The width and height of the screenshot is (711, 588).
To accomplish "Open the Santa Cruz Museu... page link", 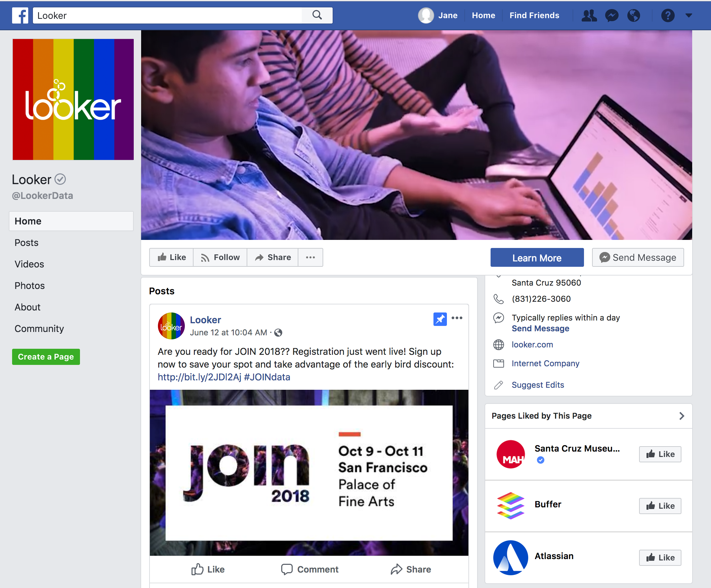I will coord(577,449).
